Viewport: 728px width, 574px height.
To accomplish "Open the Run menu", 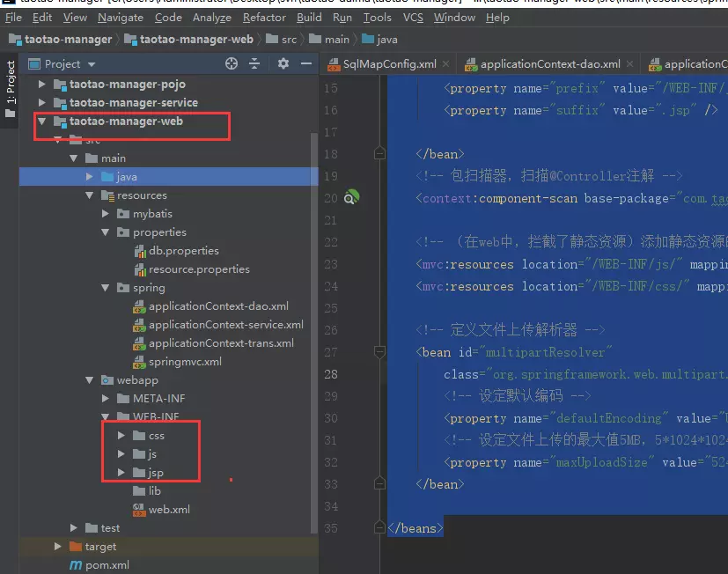I will (x=342, y=18).
